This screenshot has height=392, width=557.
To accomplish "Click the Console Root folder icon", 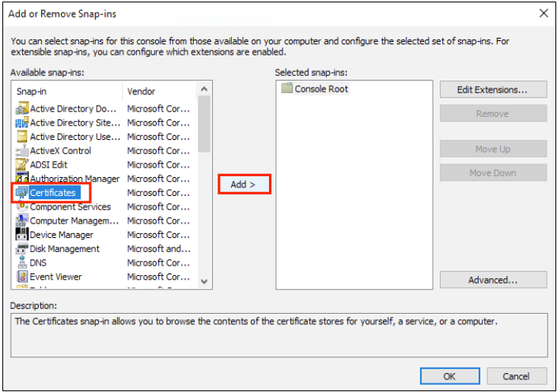I will [286, 88].
